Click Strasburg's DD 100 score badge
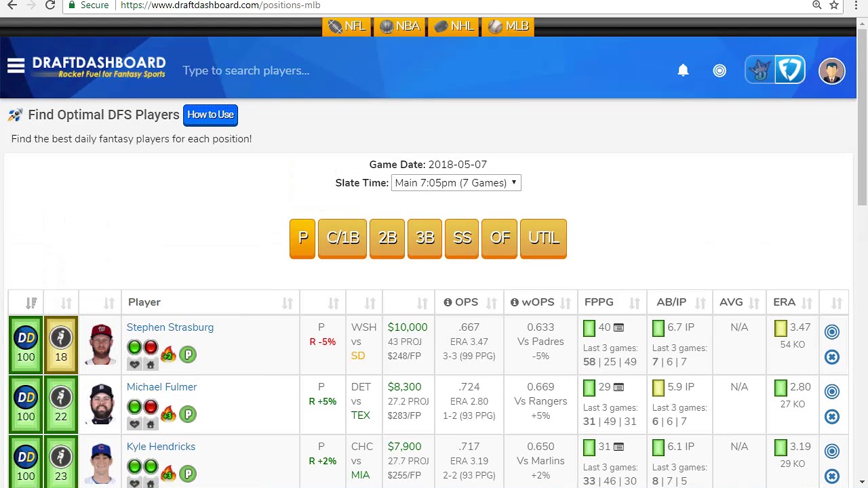Image resolution: width=868 pixels, height=488 pixels. tap(26, 345)
